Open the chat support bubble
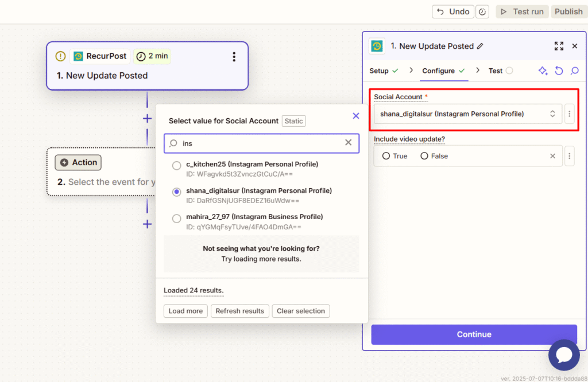588x382 pixels. point(564,355)
